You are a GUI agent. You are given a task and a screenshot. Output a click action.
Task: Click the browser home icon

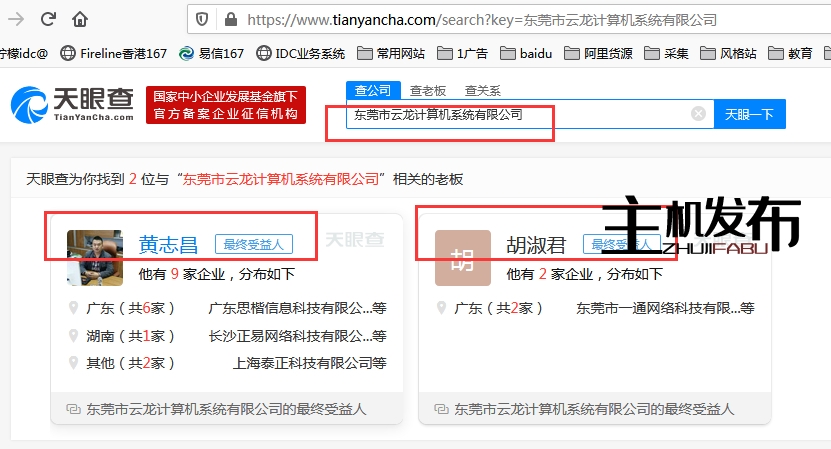tap(80, 20)
